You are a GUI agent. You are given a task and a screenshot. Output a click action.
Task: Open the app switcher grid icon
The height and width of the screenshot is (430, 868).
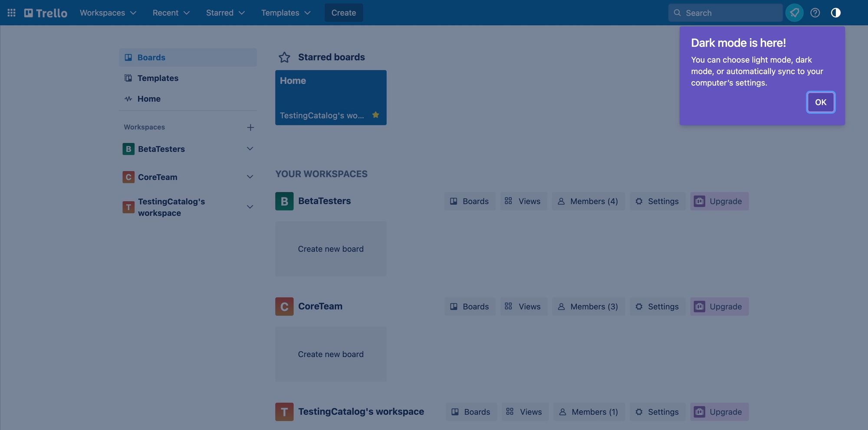point(12,13)
